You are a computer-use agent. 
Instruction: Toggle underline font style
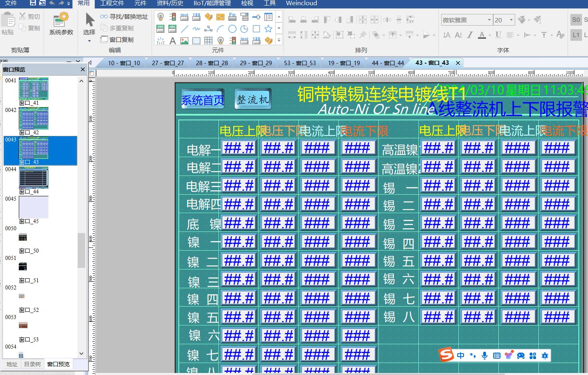coord(498,35)
